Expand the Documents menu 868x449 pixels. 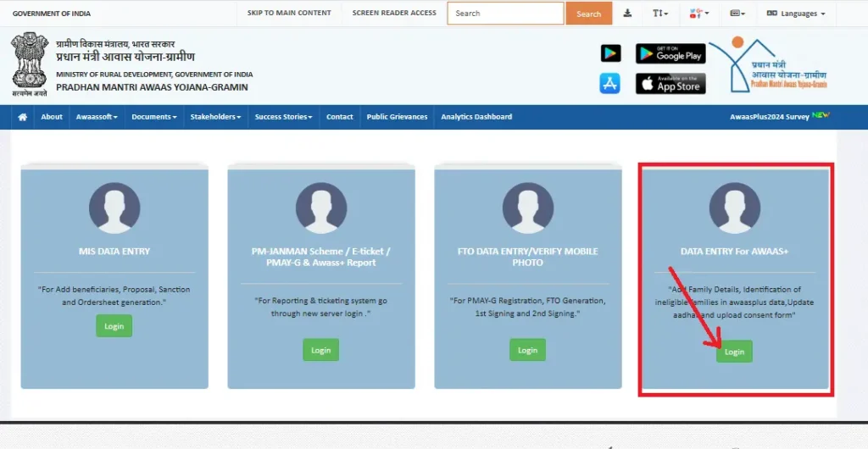pyautogui.click(x=154, y=117)
